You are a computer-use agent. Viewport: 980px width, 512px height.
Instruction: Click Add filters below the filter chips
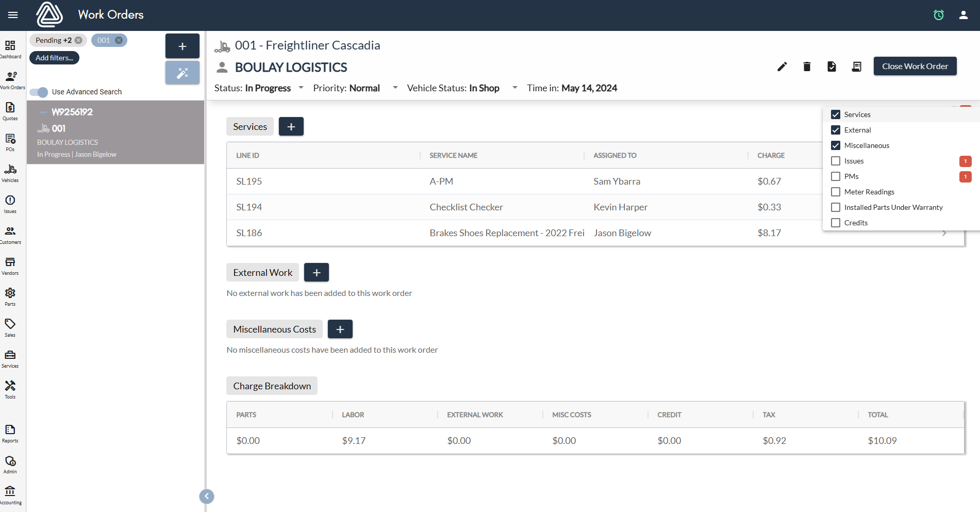(54, 57)
